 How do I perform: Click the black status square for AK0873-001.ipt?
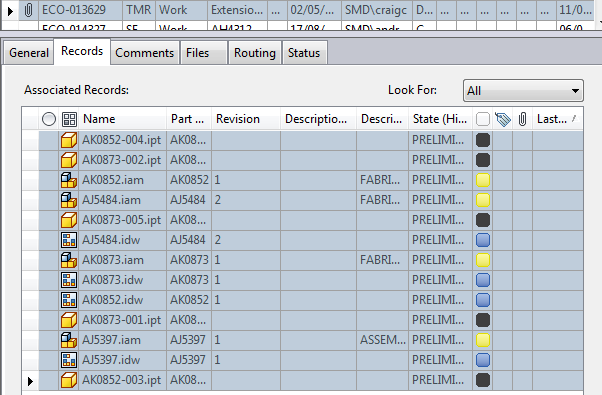click(x=483, y=320)
